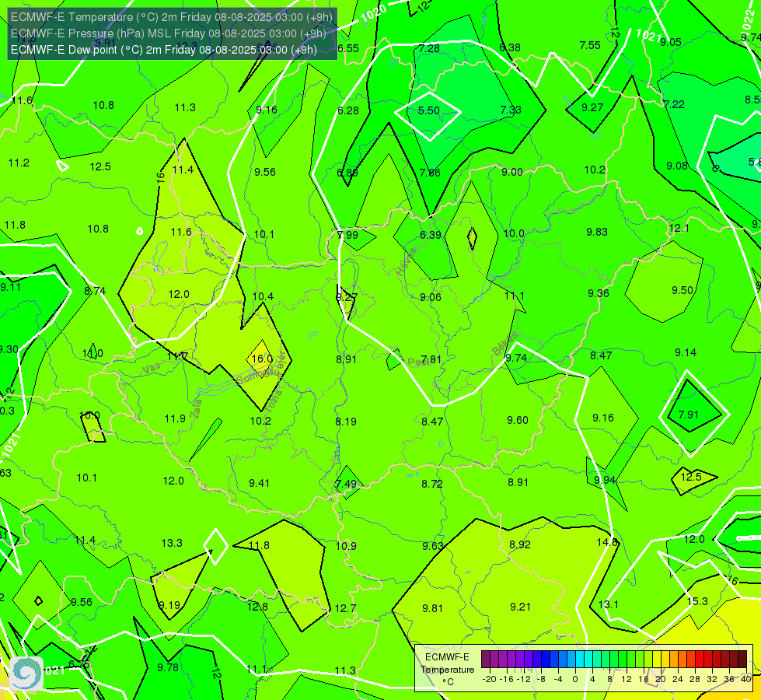The width and height of the screenshot is (761, 700).
Task: Click the 7.22 temperature value
Action: [674, 104]
